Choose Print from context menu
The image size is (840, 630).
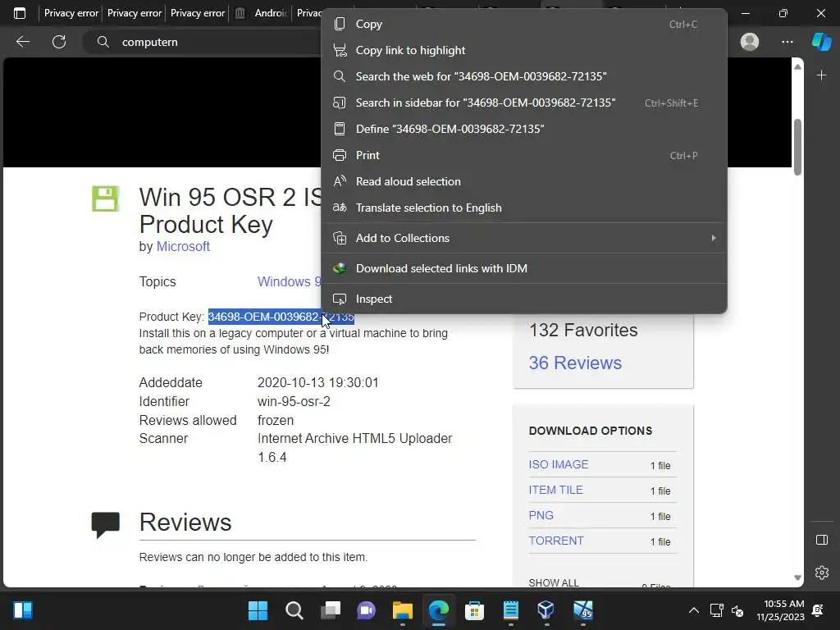point(524,155)
